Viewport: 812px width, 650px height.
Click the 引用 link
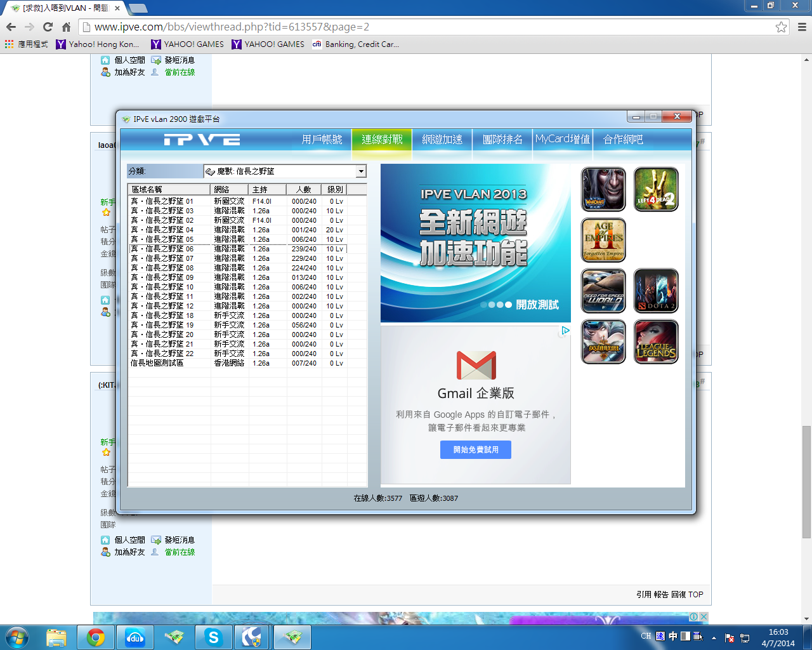(643, 595)
